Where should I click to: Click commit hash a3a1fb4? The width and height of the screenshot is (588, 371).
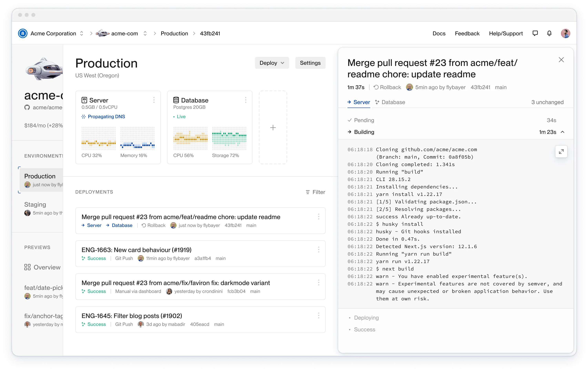pyautogui.click(x=202, y=258)
